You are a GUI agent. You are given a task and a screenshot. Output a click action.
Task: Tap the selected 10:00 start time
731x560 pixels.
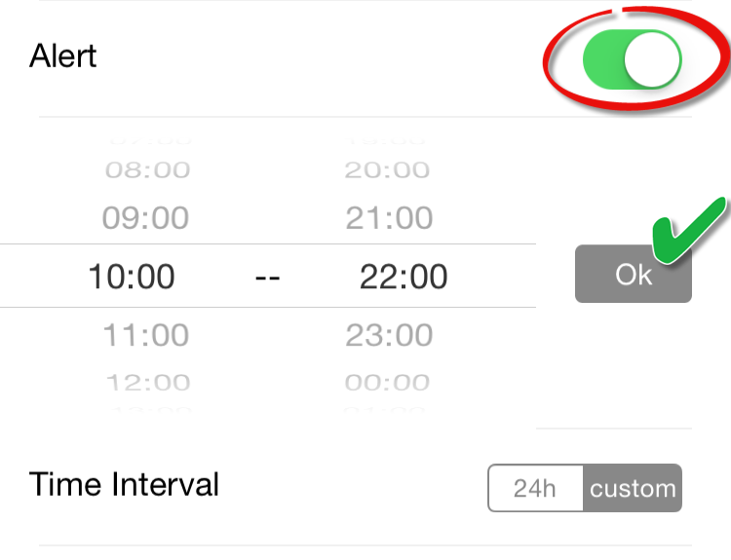pos(132,277)
